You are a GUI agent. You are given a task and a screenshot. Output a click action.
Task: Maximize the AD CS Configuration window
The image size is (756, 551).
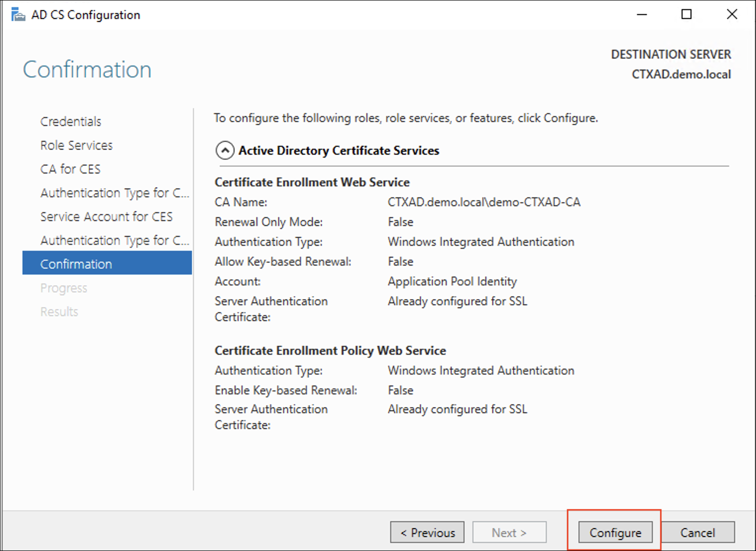[x=687, y=15]
